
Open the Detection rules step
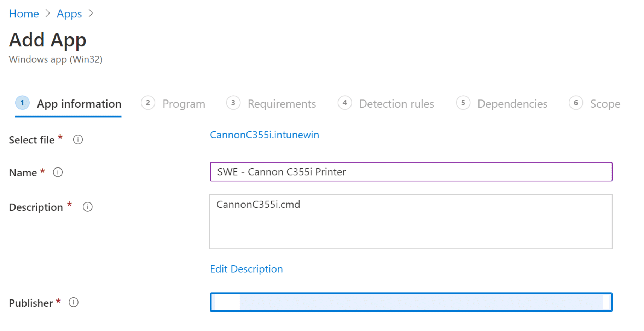coord(396,104)
